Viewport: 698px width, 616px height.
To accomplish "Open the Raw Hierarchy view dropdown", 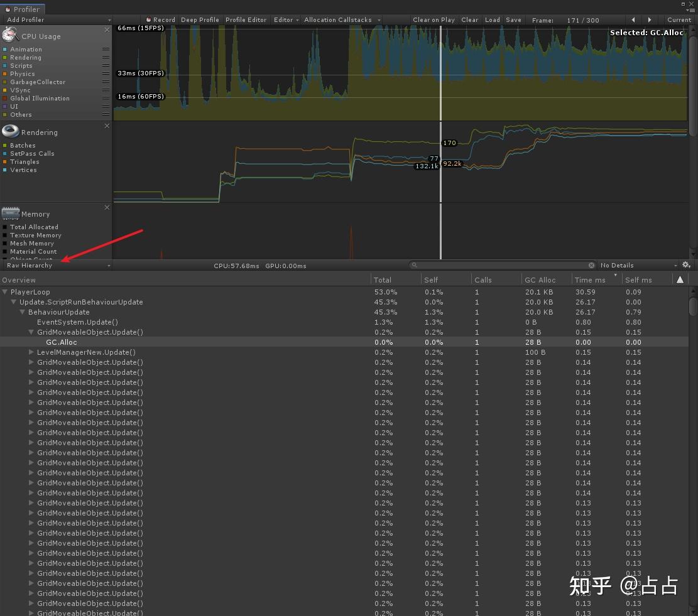I will point(58,266).
